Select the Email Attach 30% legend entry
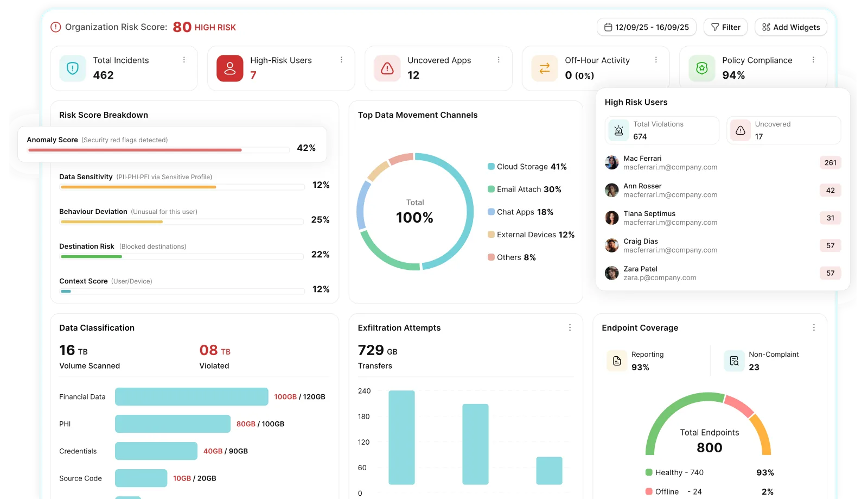Image resolution: width=868 pixels, height=499 pixels. point(525,190)
